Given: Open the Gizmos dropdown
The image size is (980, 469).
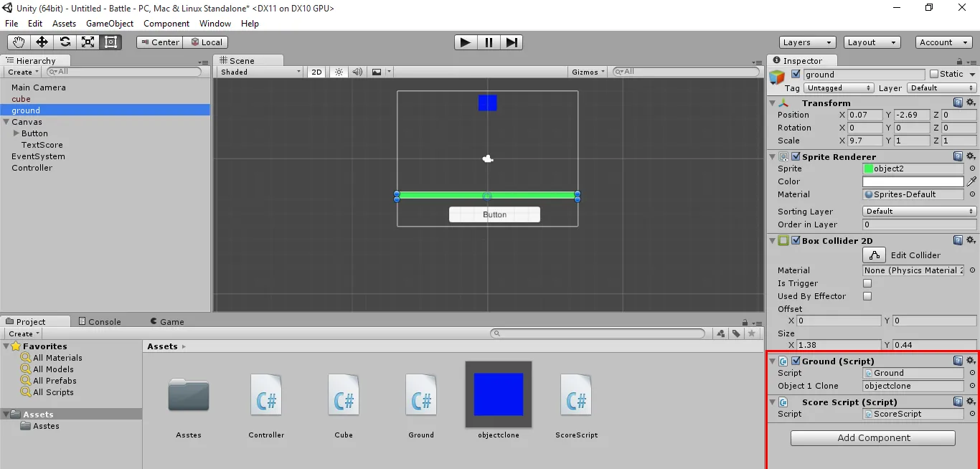Looking at the screenshot, I should (x=588, y=72).
